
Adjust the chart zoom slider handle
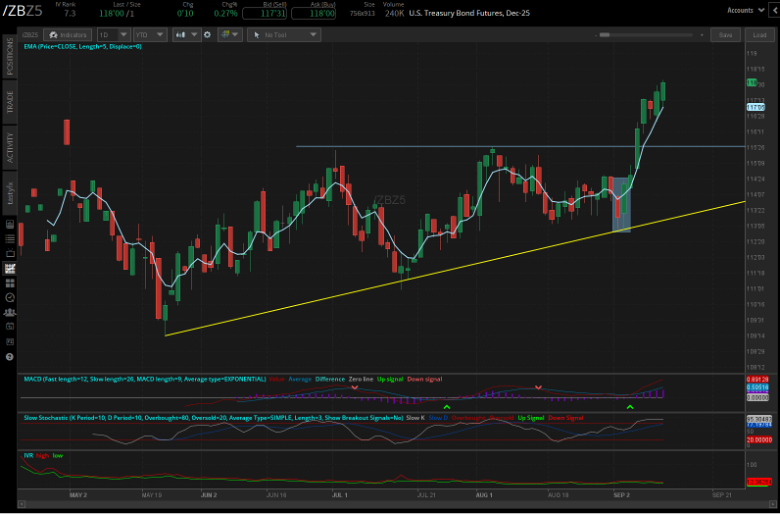coord(604,35)
